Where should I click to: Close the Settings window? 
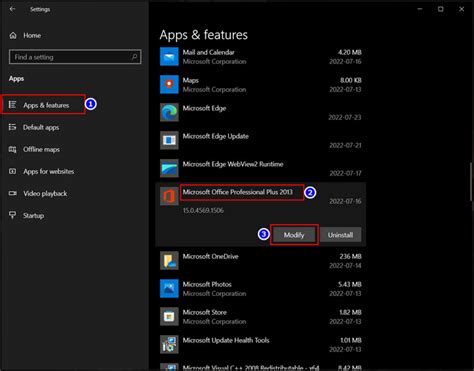(461, 9)
